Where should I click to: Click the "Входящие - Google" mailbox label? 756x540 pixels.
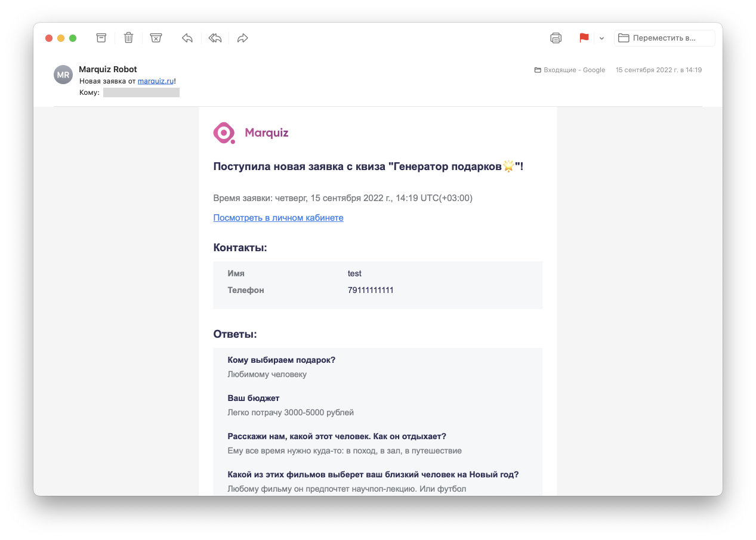pyautogui.click(x=573, y=70)
